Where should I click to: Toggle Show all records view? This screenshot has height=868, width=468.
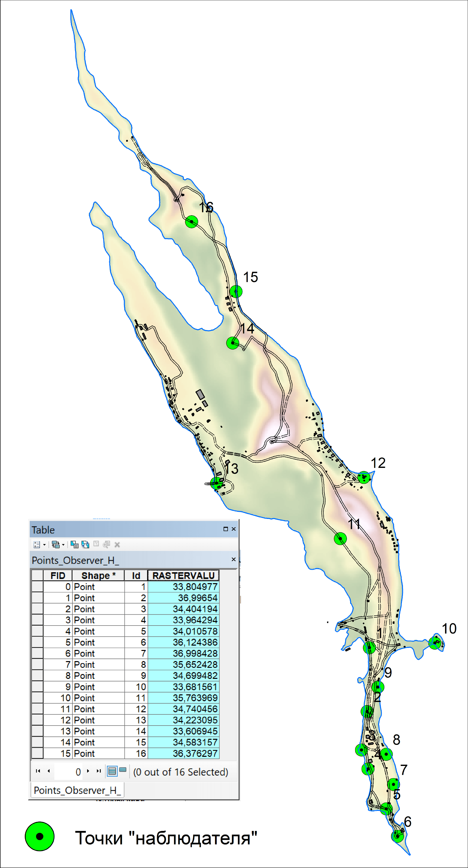pos(112,771)
